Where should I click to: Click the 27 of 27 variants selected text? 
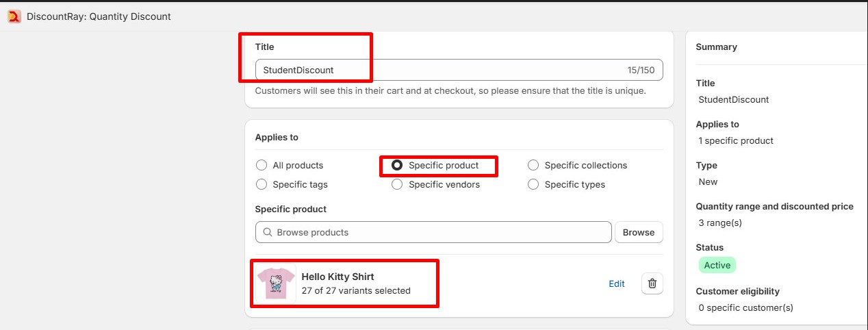(x=356, y=290)
